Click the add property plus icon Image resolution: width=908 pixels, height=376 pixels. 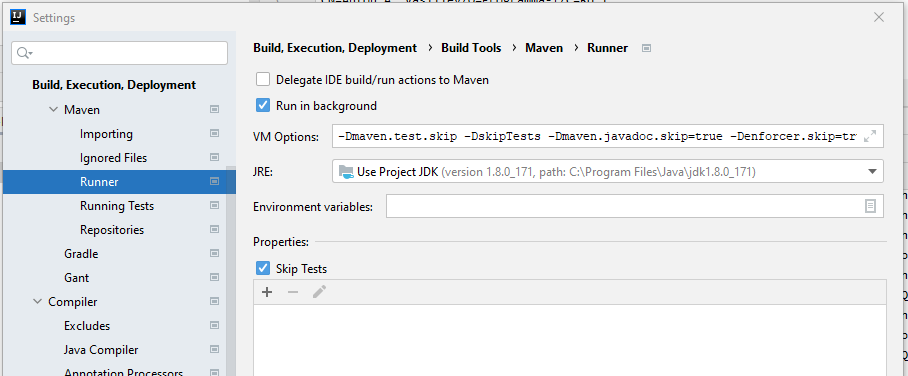[x=267, y=292]
